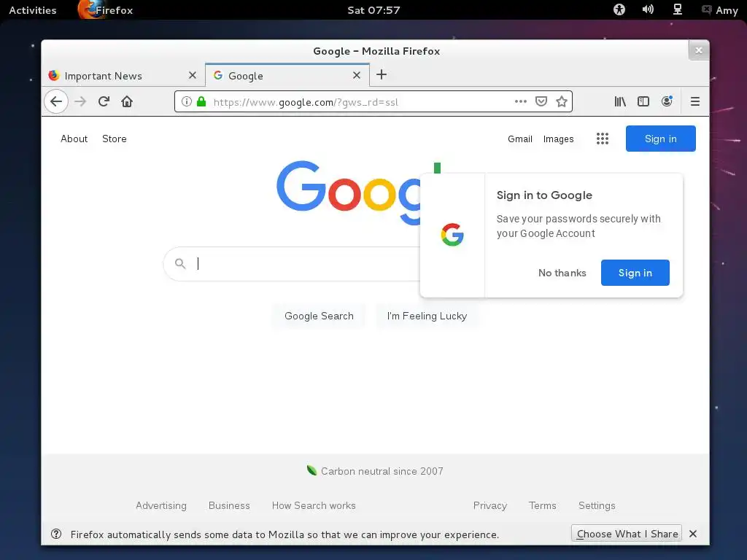
Task: Open the Firefox Account icon
Action: 667,101
